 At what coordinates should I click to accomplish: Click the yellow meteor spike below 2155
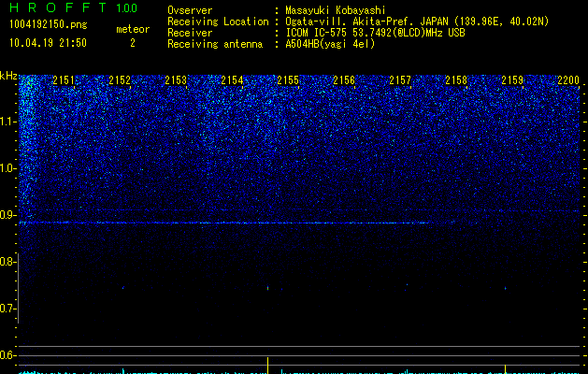(267, 366)
